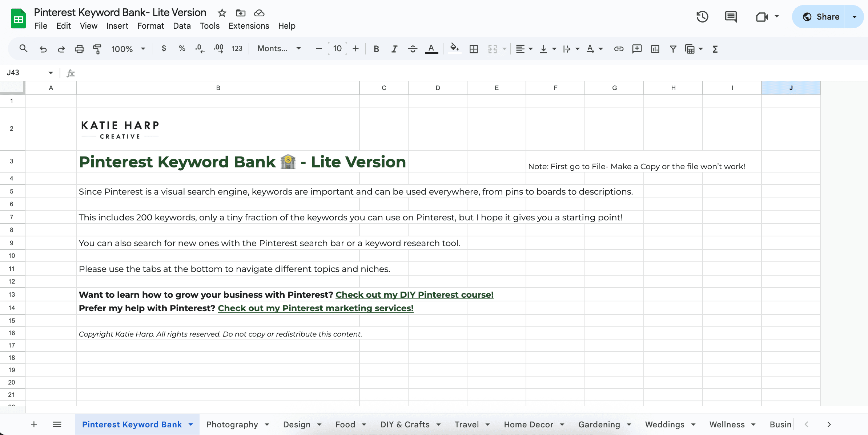Activate the paint format tool
Viewport: 868px width, 435px height.
coord(97,49)
